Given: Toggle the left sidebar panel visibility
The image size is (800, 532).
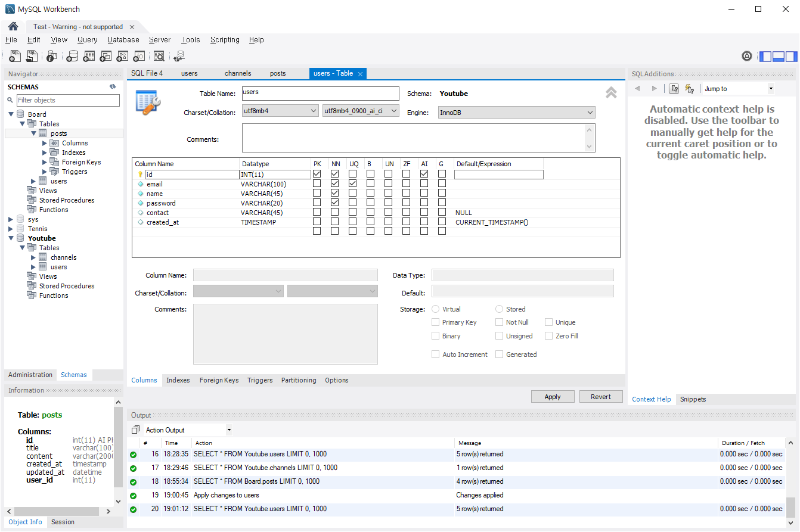Looking at the screenshot, I should pyautogui.click(x=765, y=57).
